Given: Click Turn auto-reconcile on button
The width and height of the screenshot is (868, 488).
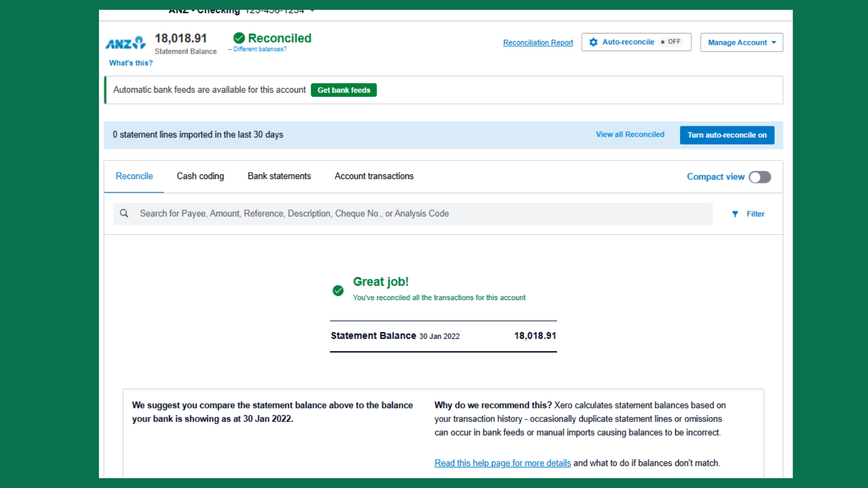Looking at the screenshot, I should coord(727,135).
